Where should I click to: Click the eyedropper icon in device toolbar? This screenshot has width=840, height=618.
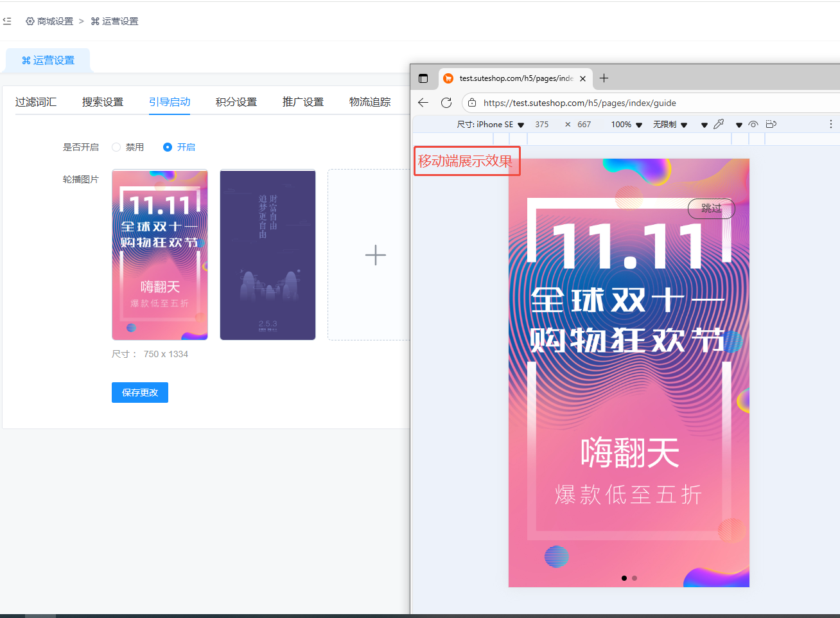pos(719,124)
